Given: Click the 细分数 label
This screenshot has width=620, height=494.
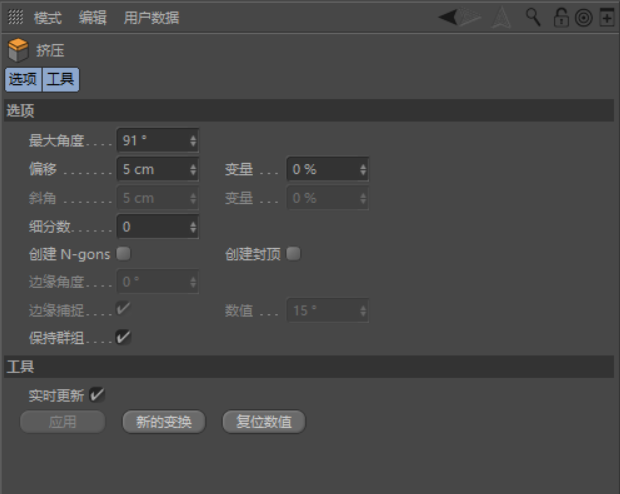Looking at the screenshot, I should pyautogui.click(x=49, y=227).
